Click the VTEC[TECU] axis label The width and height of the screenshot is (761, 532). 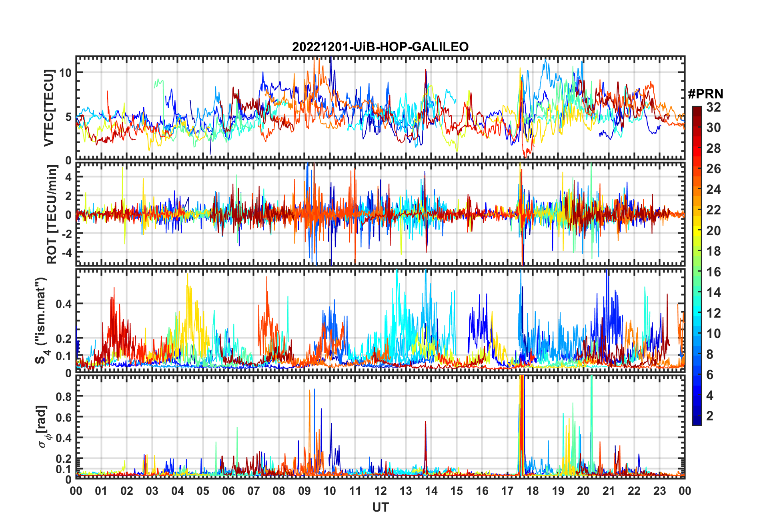49,108
